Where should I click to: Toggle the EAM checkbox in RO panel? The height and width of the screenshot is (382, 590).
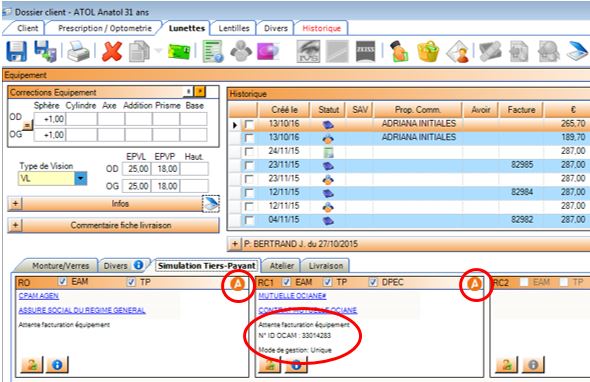click(63, 281)
